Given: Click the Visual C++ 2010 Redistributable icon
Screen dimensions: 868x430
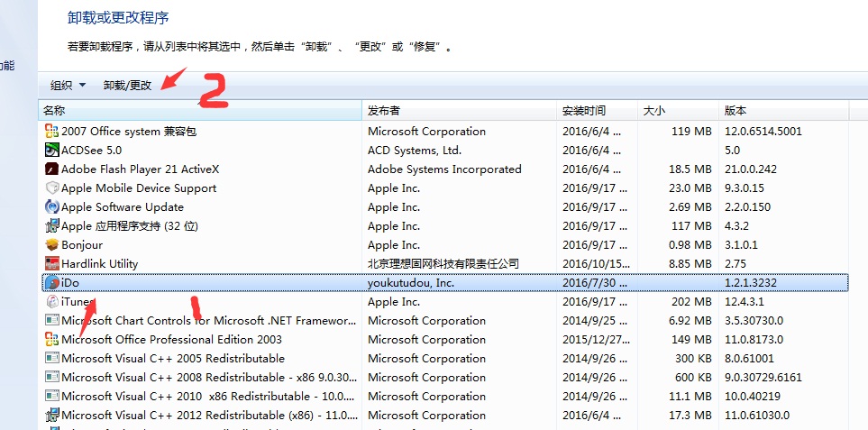Looking at the screenshot, I should point(51,397).
